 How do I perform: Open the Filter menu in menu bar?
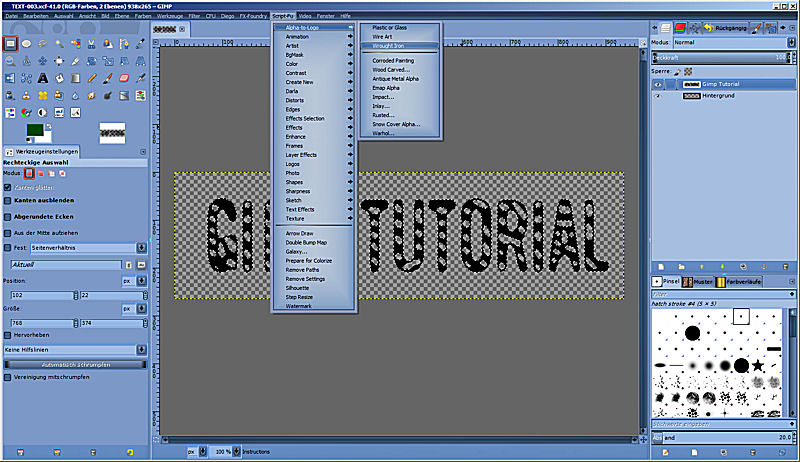point(194,16)
